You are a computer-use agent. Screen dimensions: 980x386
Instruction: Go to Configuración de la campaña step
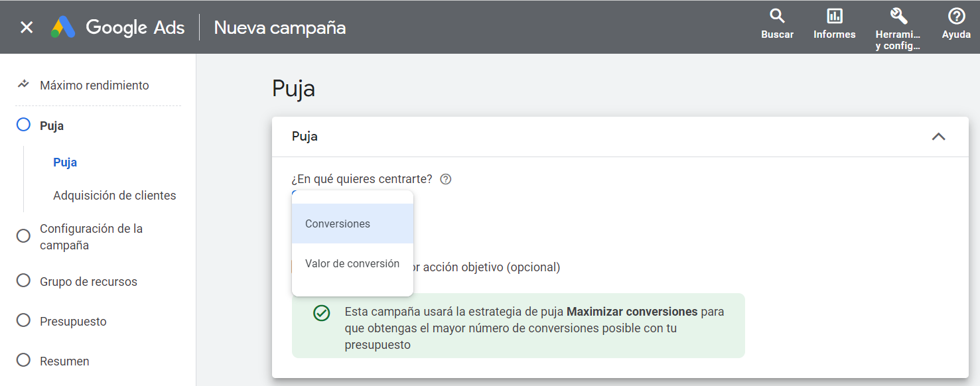[x=92, y=237]
